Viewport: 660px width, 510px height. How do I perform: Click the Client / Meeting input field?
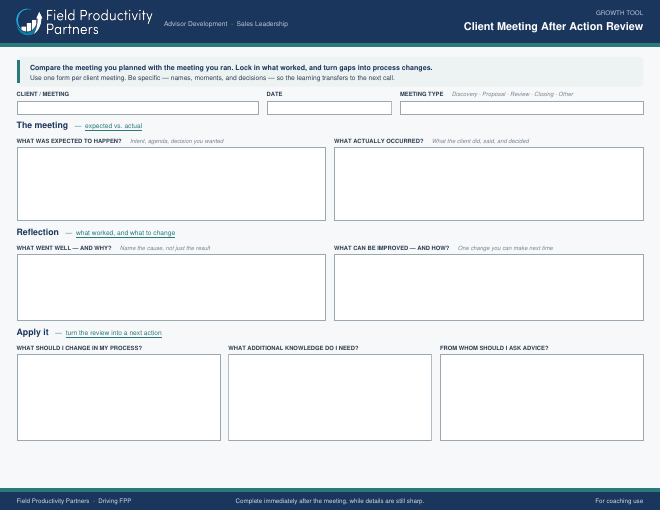(138, 108)
